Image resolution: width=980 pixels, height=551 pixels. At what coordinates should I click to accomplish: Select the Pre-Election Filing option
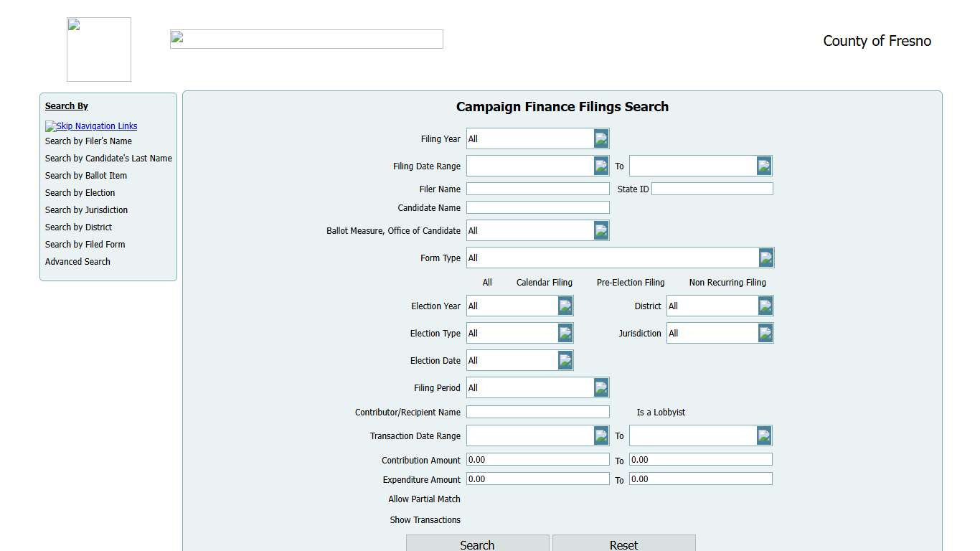click(630, 283)
